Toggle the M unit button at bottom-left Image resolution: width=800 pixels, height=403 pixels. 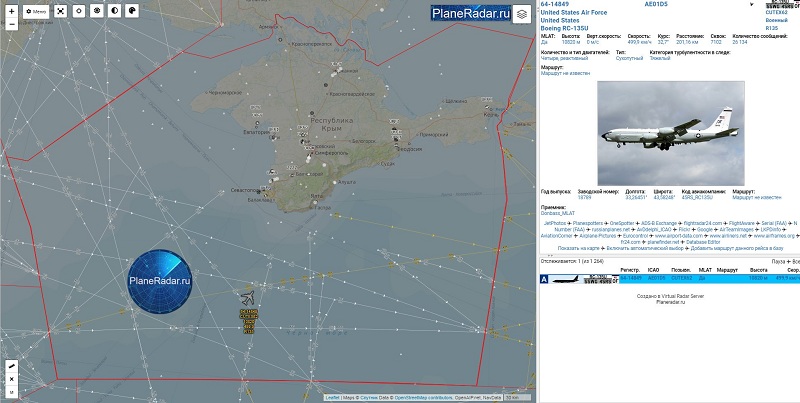(11, 392)
